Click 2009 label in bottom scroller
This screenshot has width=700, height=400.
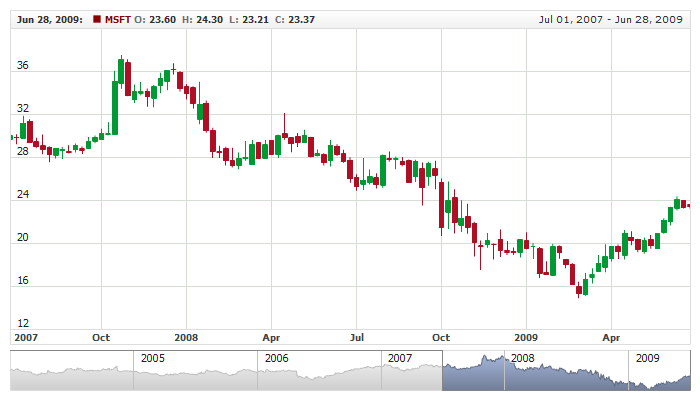647,358
